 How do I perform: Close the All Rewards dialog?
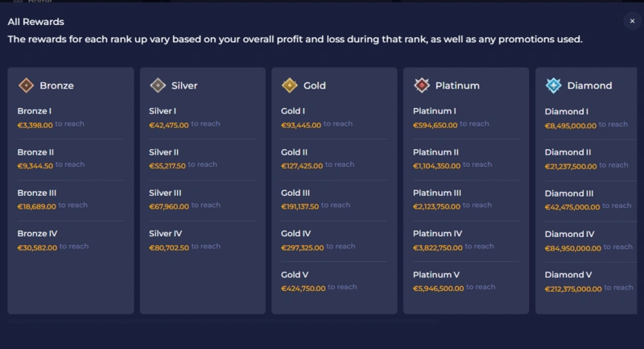click(632, 22)
